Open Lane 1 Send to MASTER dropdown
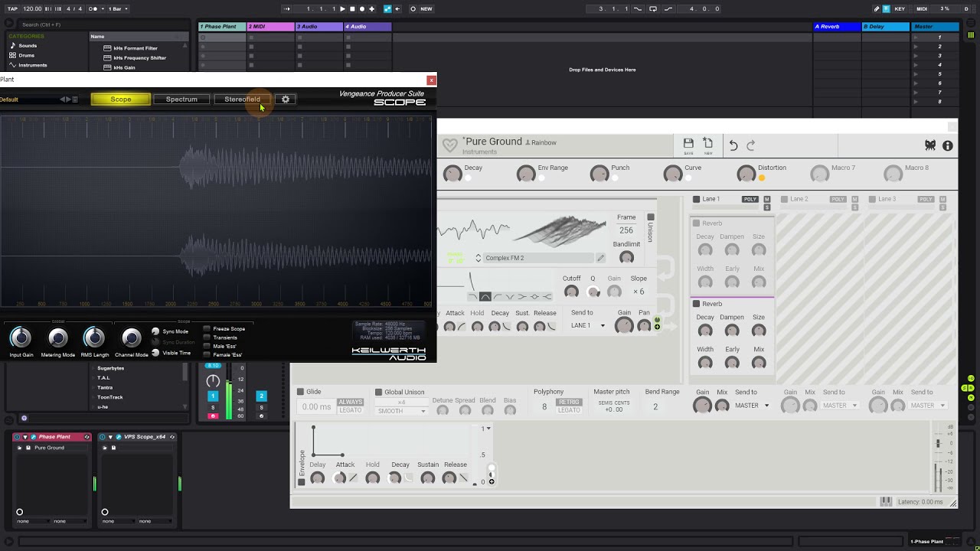 pos(752,406)
